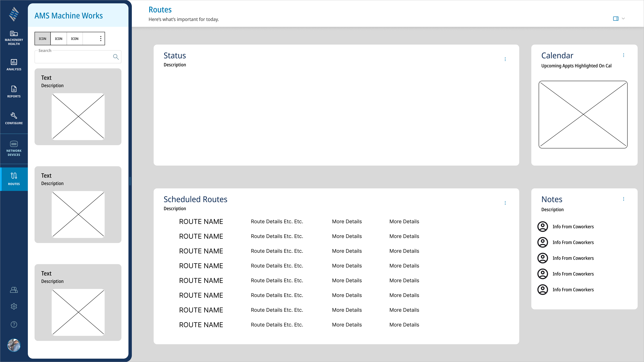
Task: Open the Notes card options menu
Action: click(624, 199)
